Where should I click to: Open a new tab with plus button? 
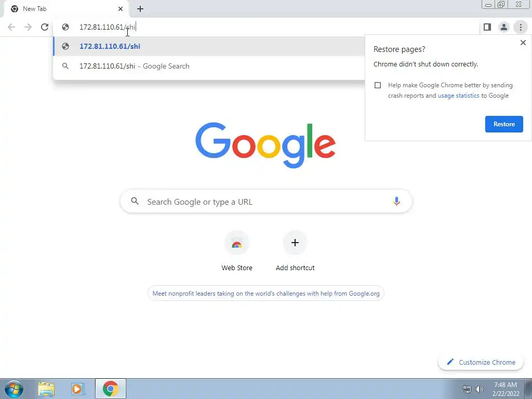point(140,9)
